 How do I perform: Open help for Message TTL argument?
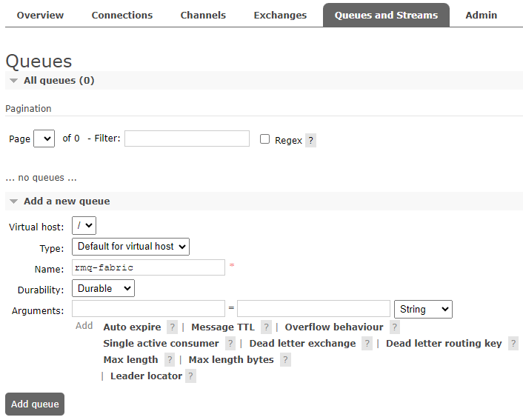tap(266, 327)
